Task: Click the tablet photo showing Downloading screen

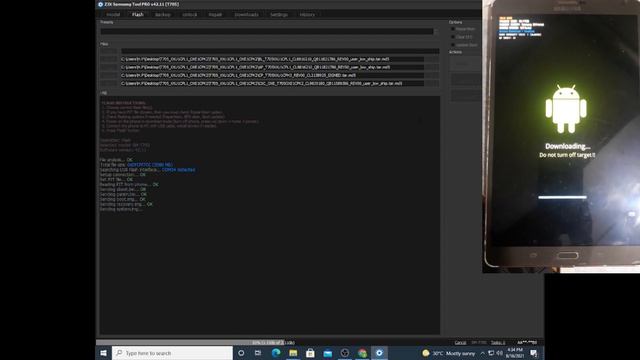Action: 561,136
